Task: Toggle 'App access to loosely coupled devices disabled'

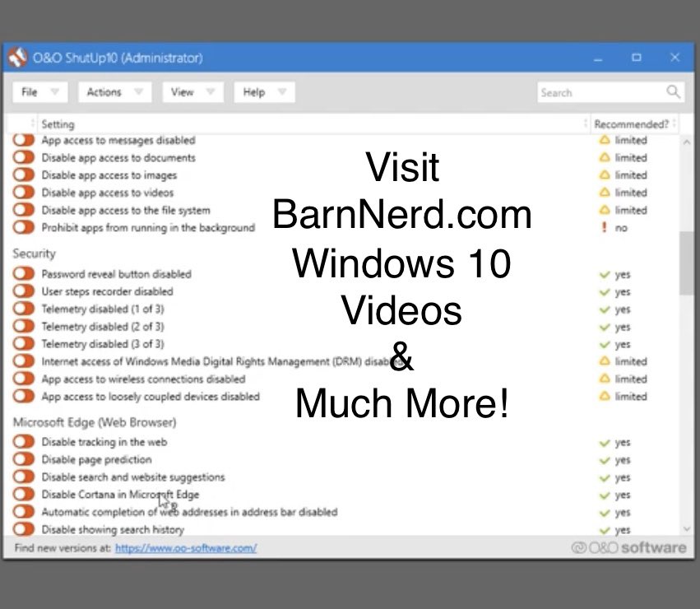Action: [x=24, y=396]
